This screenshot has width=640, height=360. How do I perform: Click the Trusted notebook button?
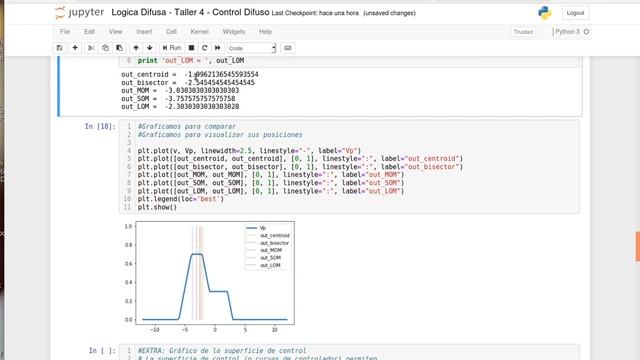click(x=523, y=32)
